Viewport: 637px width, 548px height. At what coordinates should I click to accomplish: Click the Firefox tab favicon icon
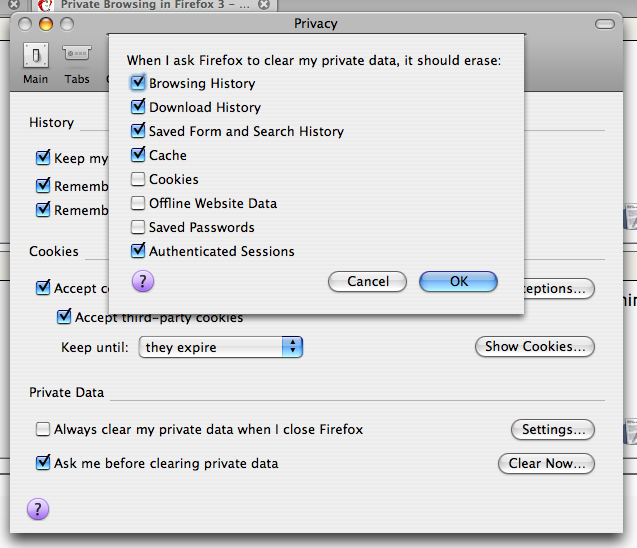[45, 5]
